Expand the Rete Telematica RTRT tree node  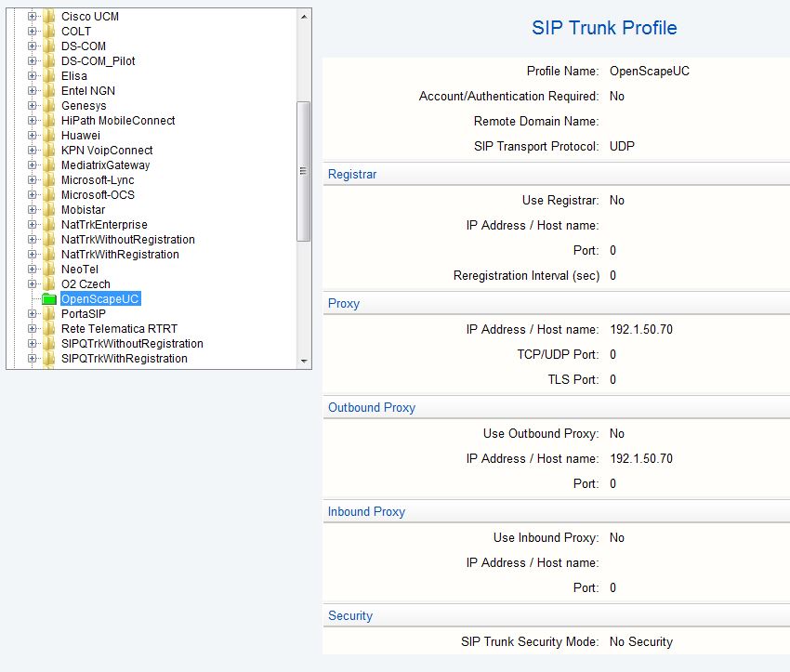coord(33,329)
